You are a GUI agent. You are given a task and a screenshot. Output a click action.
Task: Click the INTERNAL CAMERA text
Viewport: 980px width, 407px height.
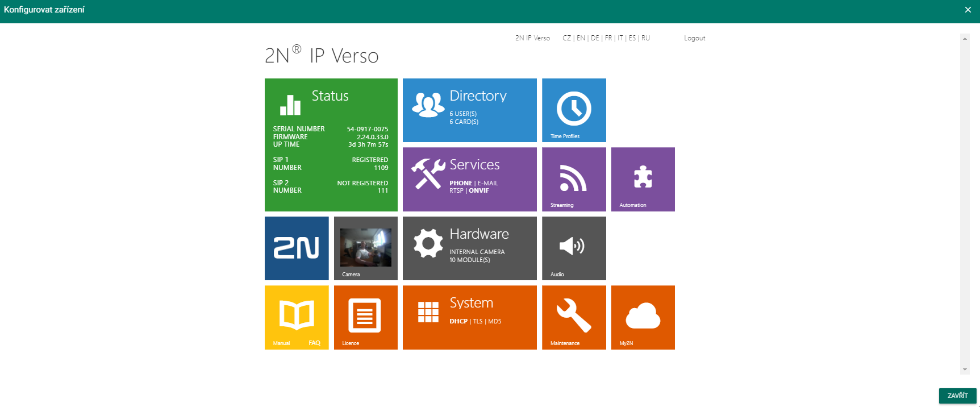[x=477, y=252]
